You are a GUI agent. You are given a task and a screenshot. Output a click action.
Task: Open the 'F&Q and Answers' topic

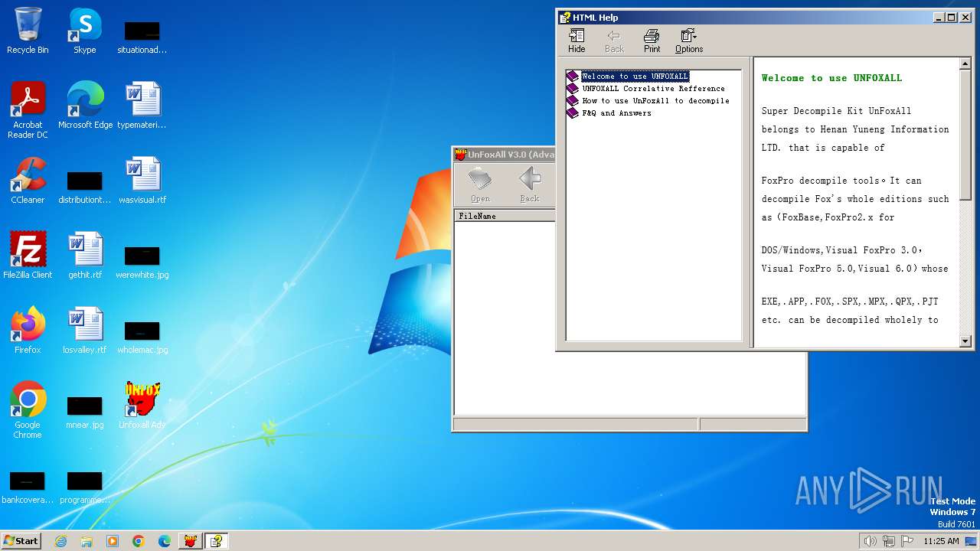tap(616, 112)
